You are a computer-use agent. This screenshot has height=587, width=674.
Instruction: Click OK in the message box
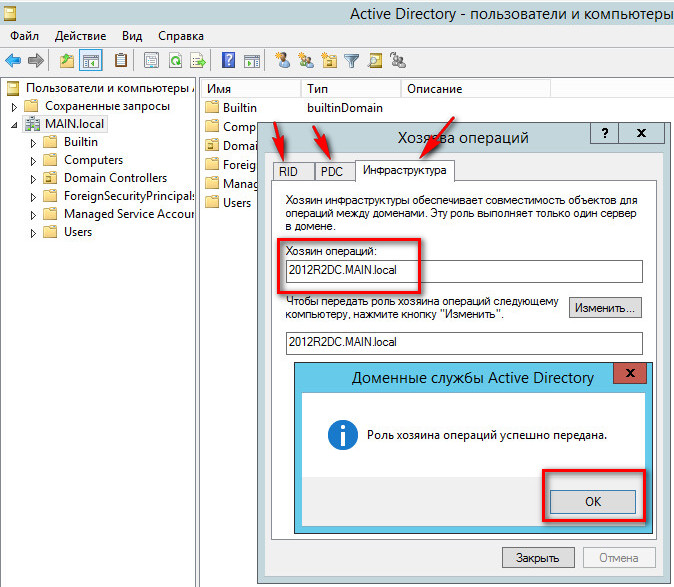pos(593,501)
